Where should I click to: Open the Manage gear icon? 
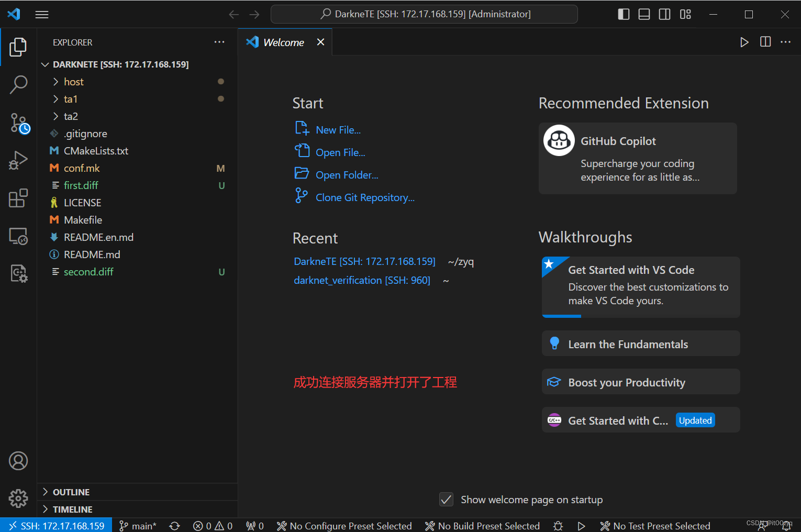pyautogui.click(x=18, y=498)
